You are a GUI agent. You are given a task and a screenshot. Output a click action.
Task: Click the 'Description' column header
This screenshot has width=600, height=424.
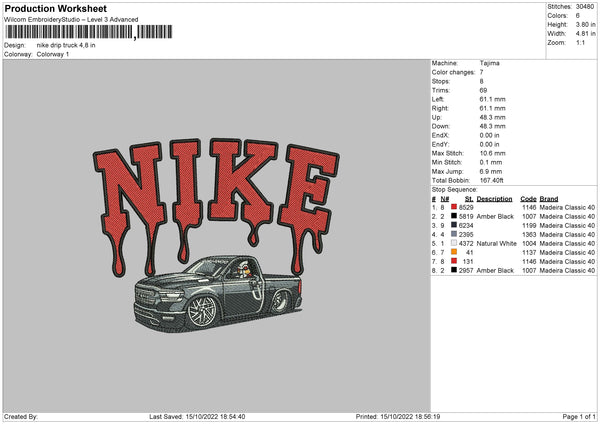pyautogui.click(x=494, y=199)
